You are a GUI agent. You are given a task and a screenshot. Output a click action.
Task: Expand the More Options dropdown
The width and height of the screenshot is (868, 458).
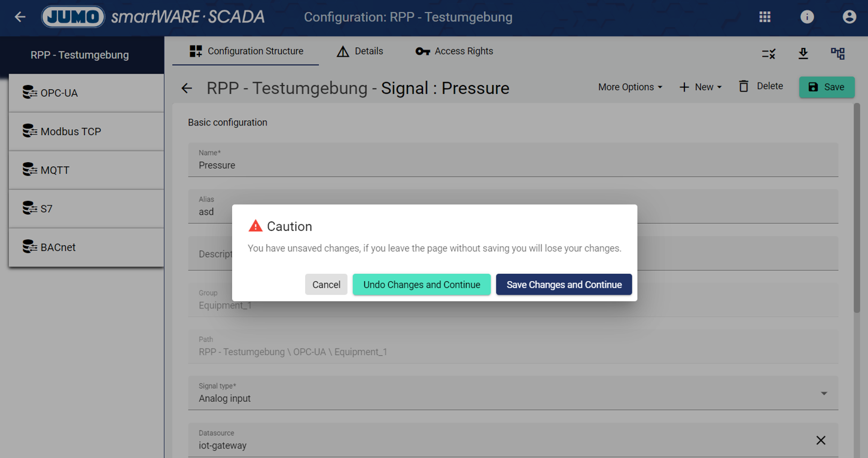(x=630, y=87)
